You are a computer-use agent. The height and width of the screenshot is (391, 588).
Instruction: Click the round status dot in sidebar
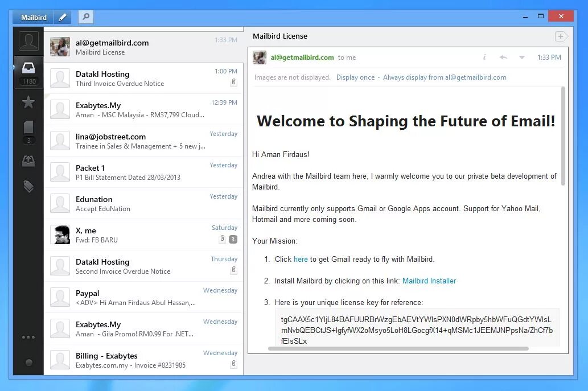[x=29, y=363]
